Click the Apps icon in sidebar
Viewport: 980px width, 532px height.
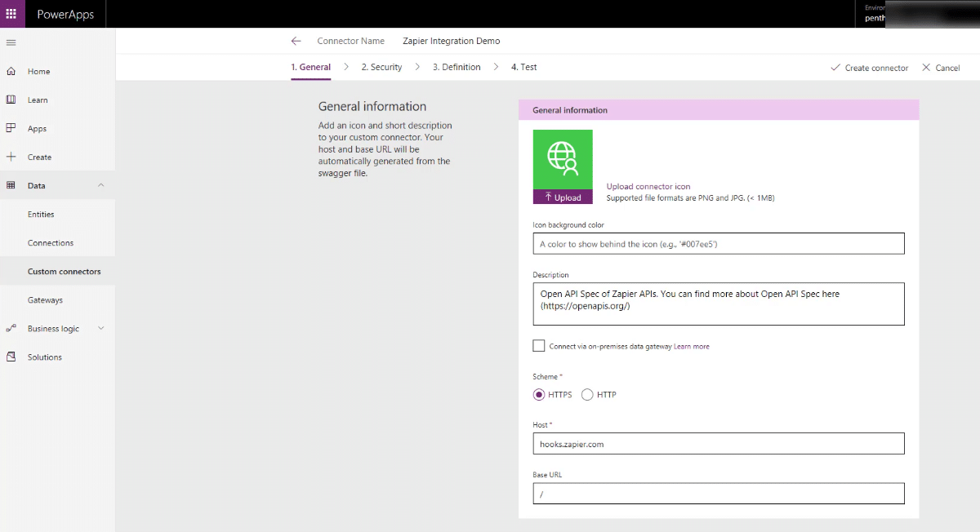[11, 129]
